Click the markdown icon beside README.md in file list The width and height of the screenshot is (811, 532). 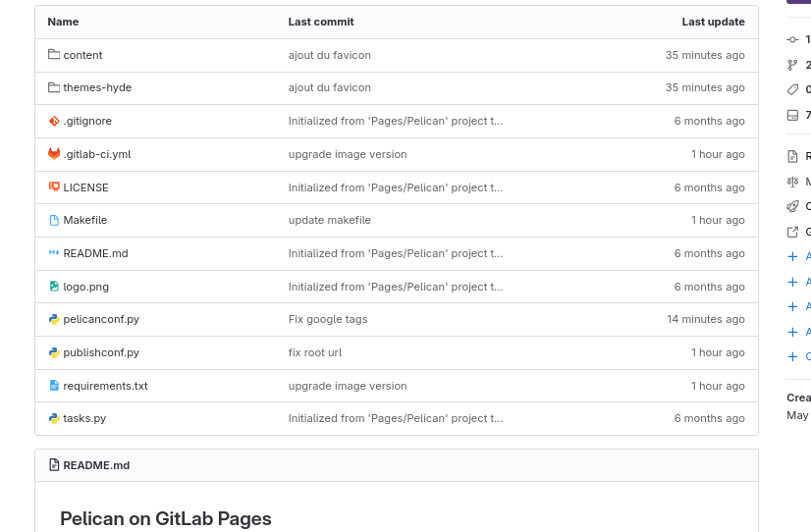(54, 253)
